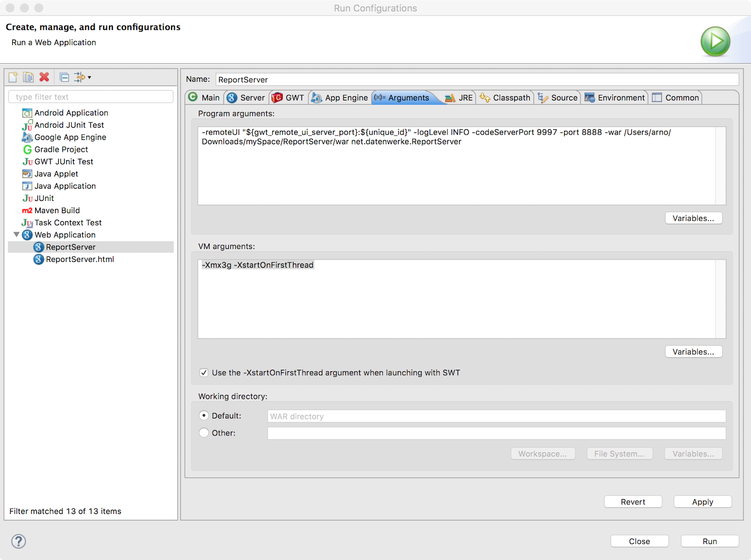Switch to the Classpath tab
Image resolution: width=751 pixels, height=560 pixels.
(x=505, y=97)
